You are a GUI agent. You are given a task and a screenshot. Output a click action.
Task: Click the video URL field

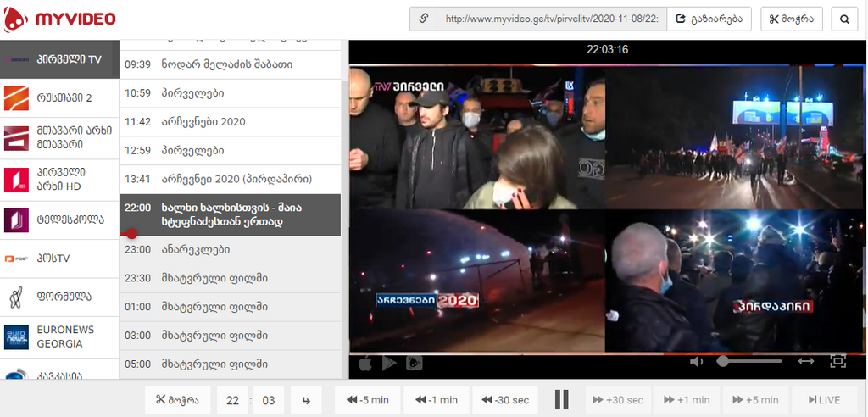point(552,19)
